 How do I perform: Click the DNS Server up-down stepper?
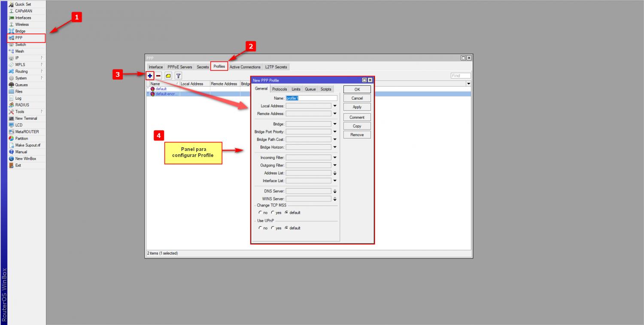coord(334,191)
